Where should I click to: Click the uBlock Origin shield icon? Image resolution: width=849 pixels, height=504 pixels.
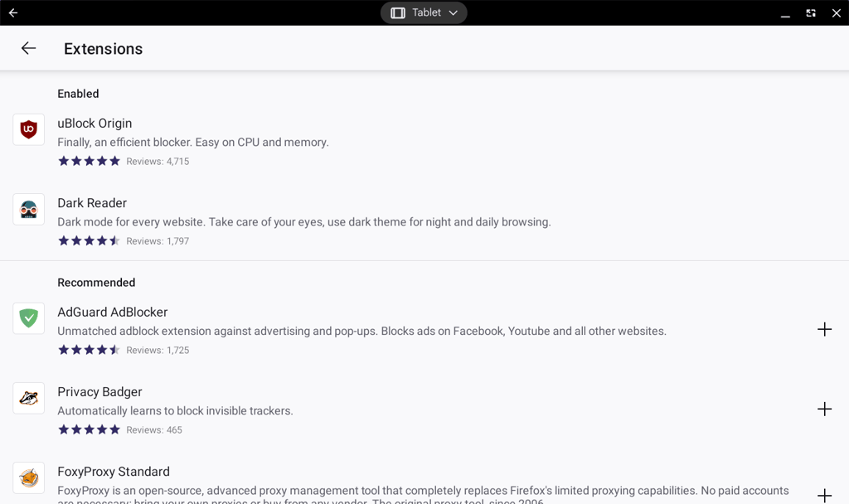29,129
